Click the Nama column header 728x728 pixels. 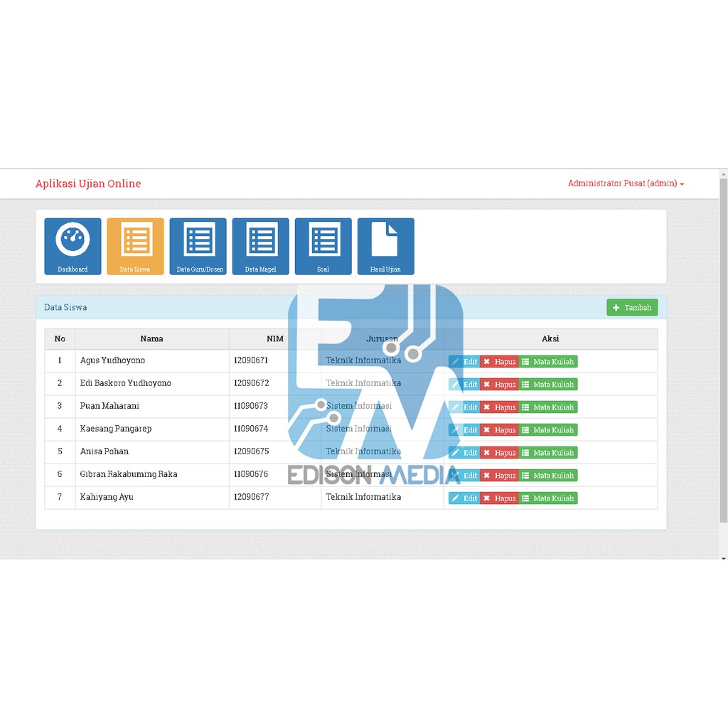pos(152,339)
